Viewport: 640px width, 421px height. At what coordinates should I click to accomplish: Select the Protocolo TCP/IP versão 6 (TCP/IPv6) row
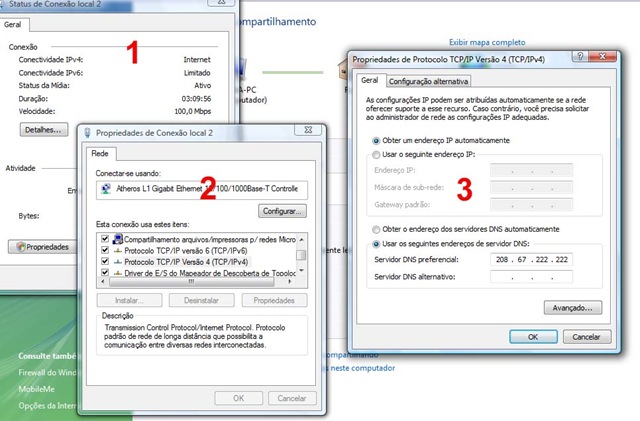pos(186,251)
